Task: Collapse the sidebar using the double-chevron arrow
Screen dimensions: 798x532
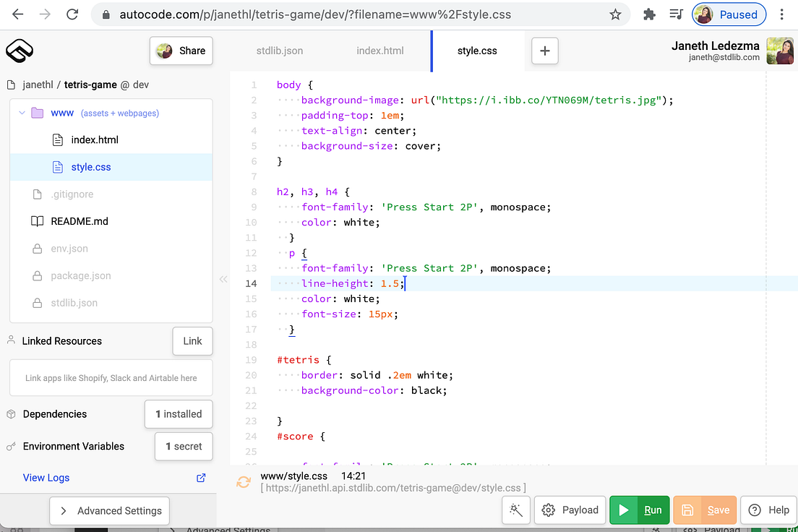Action: pyautogui.click(x=223, y=278)
